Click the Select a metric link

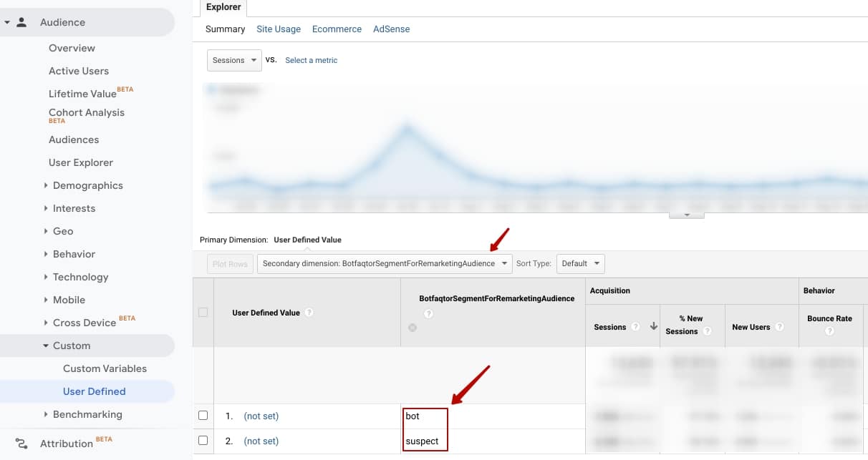click(x=311, y=60)
